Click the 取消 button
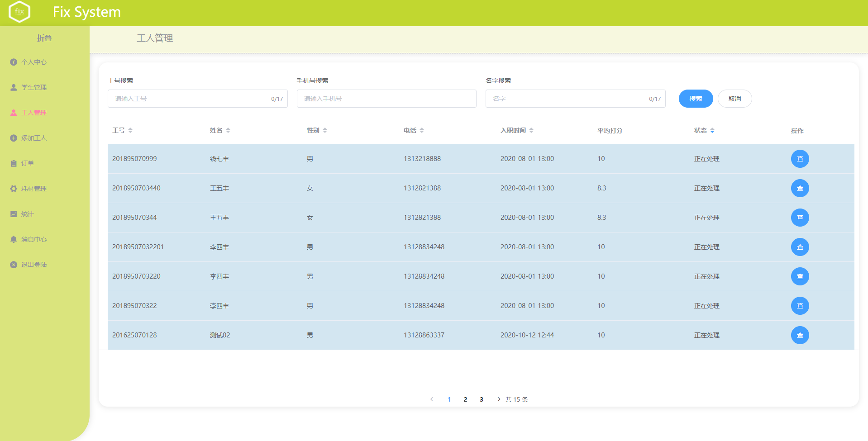868x441 pixels. [x=734, y=99]
